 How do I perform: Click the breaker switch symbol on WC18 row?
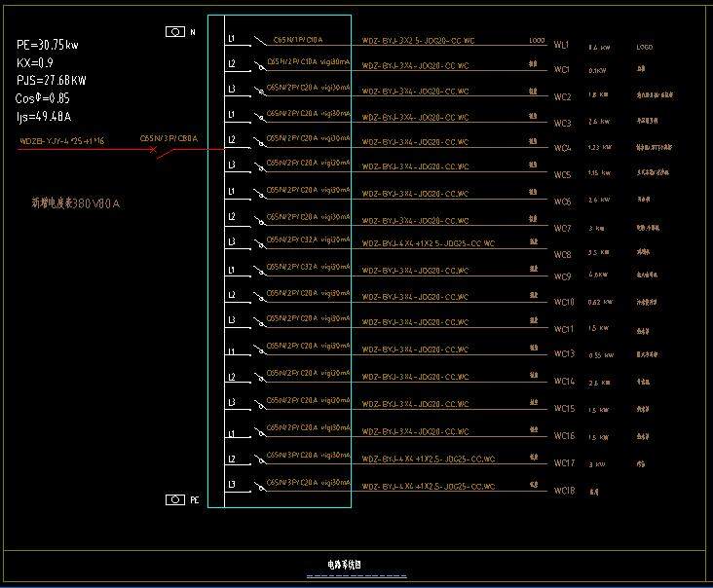point(259,486)
